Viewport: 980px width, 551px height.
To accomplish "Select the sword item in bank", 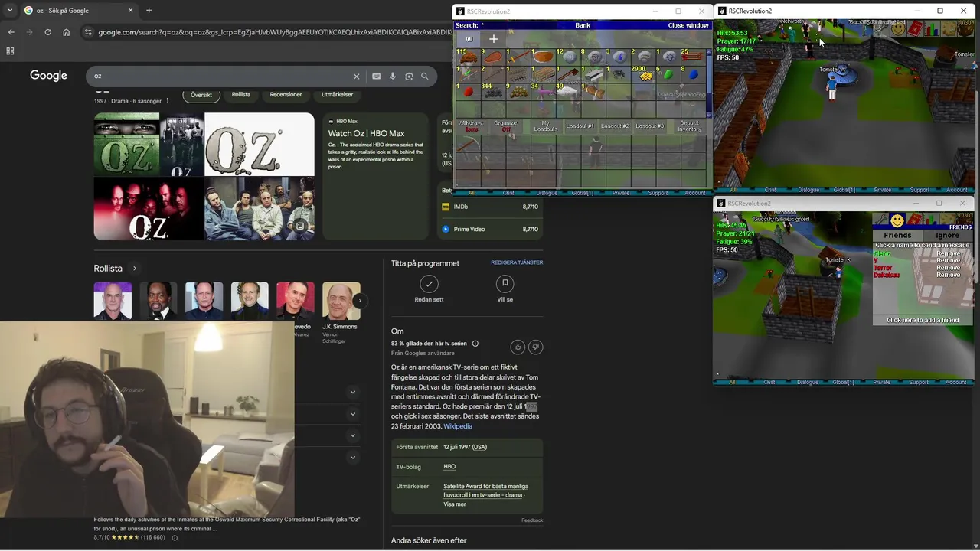I will tap(518, 57).
